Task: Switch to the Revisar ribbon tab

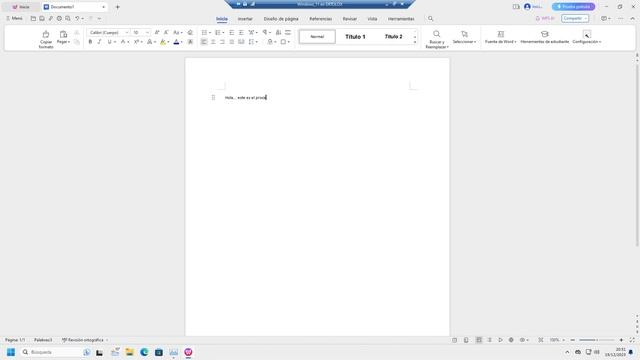Action: click(349, 19)
